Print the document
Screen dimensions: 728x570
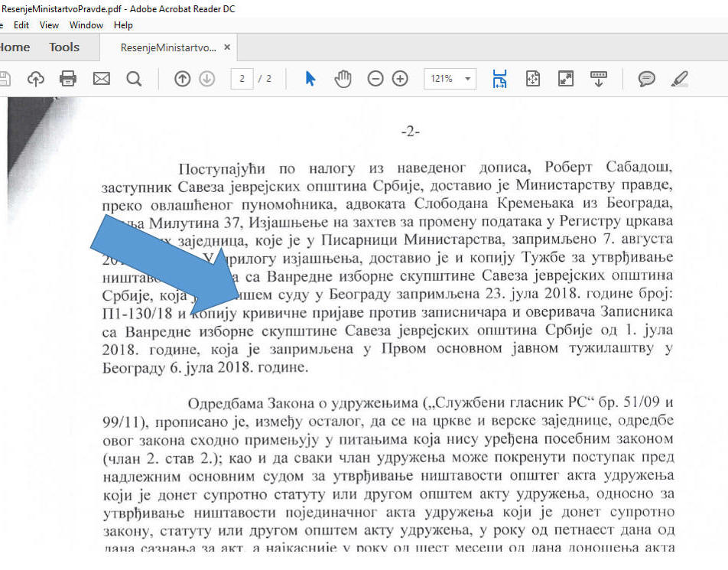68,79
